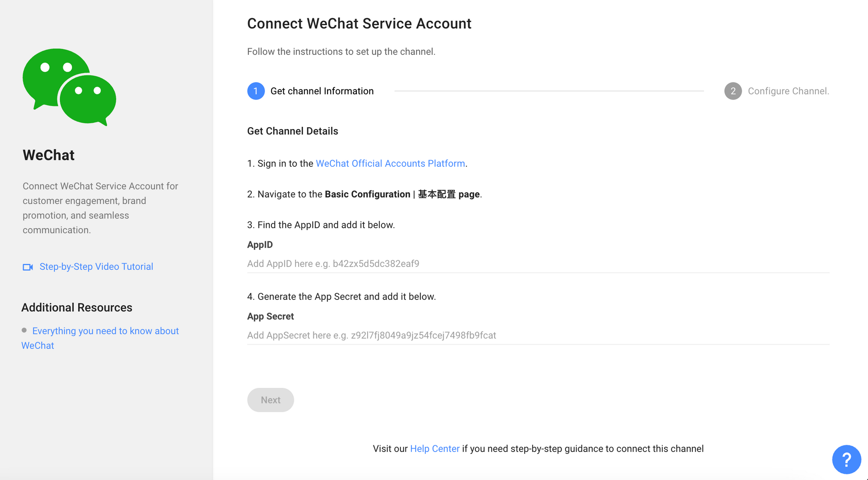Click step 2 circle indicator

(733, 91)
